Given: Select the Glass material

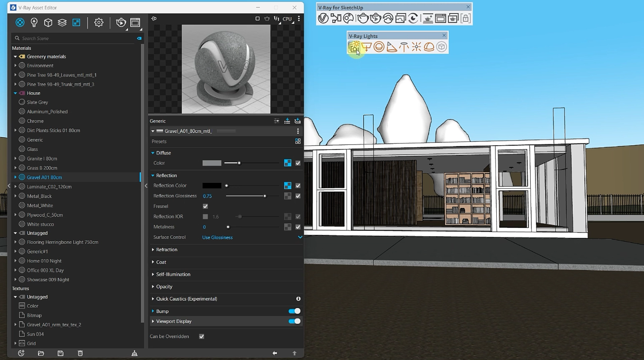Looking at the screenshot, I should tap(32, 149).
